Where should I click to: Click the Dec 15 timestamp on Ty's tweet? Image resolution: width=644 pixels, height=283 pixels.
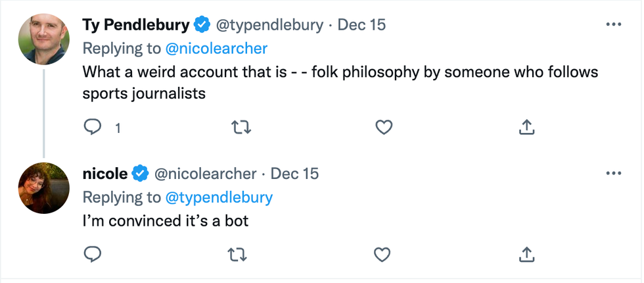(361, 25)
